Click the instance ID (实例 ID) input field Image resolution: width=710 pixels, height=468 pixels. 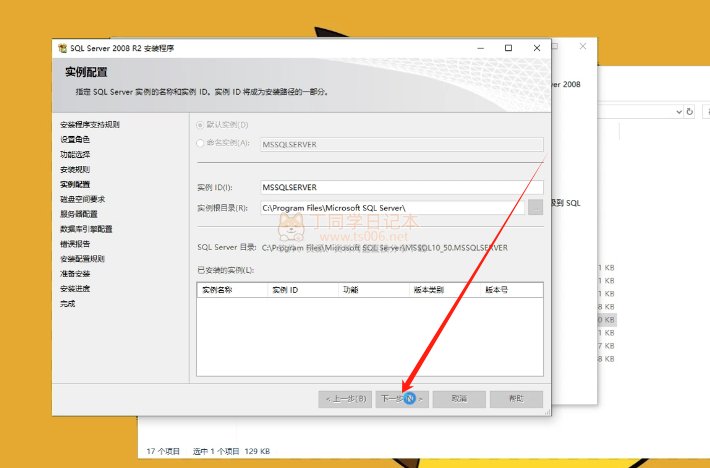(x=402, y=187)
